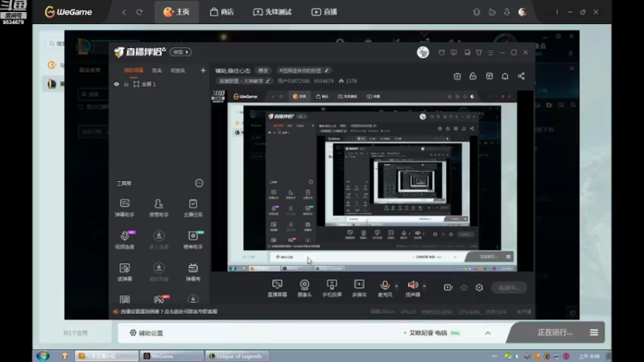The image size is (644, 362).
Task: Open the 弹幕助手 tool
Action: (125, 208)
